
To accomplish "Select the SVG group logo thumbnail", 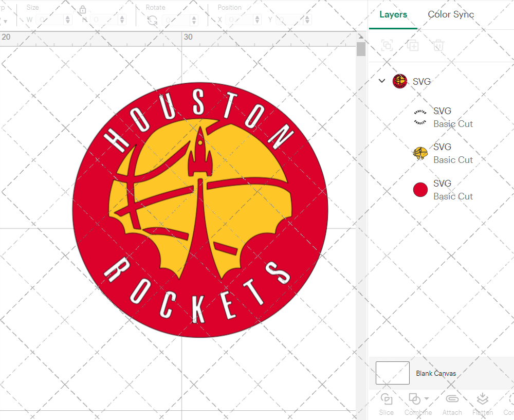I will pyautogui.click(x=399, y=81).
